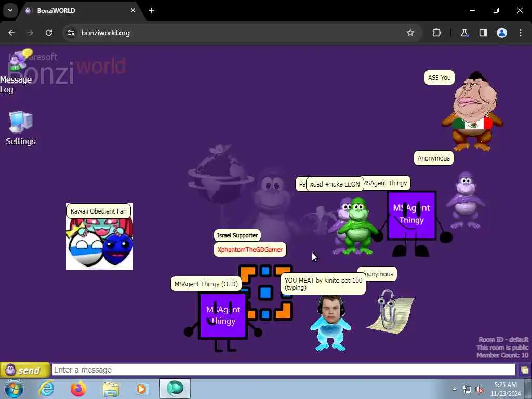The height and width of the screenshot is (399, 532).
Task: Open the browser extensions puzzle icon
Action: (x=436, y=33)
